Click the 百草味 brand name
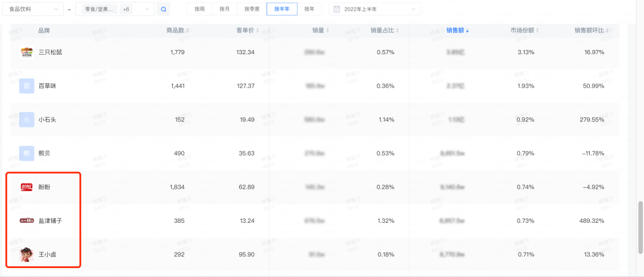Screen dimensions: 644x277 pos(47,86)
